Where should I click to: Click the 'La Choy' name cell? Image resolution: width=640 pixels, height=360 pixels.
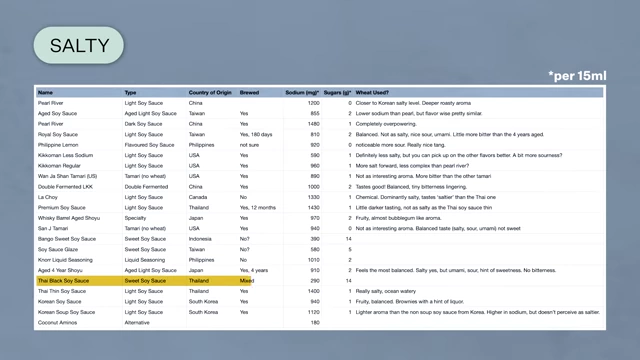[x=48, y=197]
